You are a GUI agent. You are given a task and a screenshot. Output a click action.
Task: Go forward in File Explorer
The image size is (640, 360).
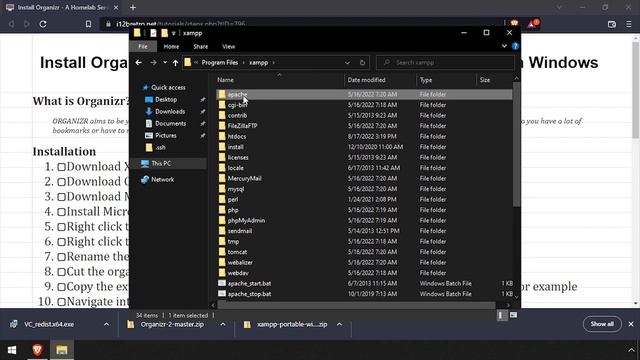pos(153,62)
